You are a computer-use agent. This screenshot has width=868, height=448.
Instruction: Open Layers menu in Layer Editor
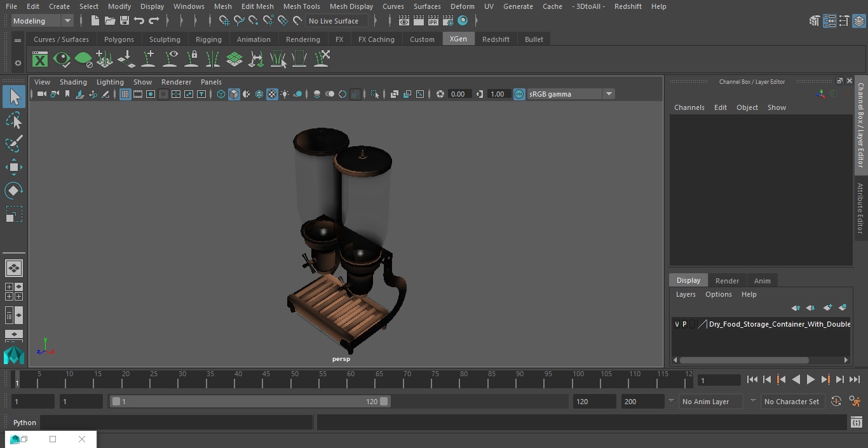[685, 294]
